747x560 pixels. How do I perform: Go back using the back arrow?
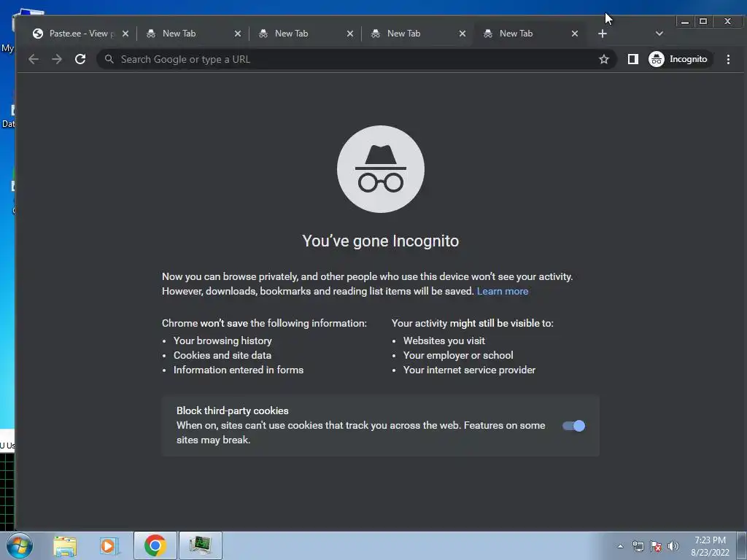[34, 59]
